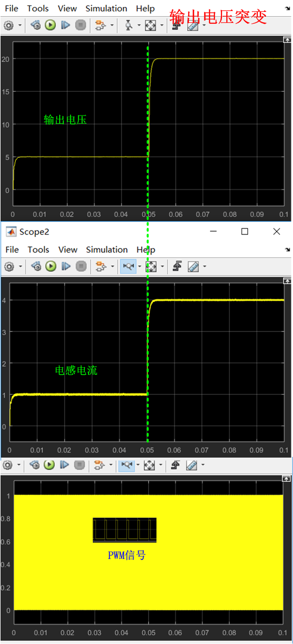Open zoom tool dropdown in PWM scope
The width and height of the screenshot is (293, 644).
(x=139, y=466)
